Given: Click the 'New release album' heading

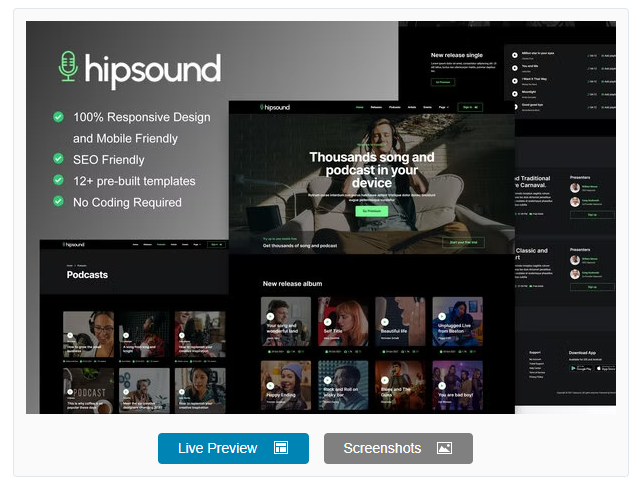Looking at the screenshot, I should (x=292, y=284).
